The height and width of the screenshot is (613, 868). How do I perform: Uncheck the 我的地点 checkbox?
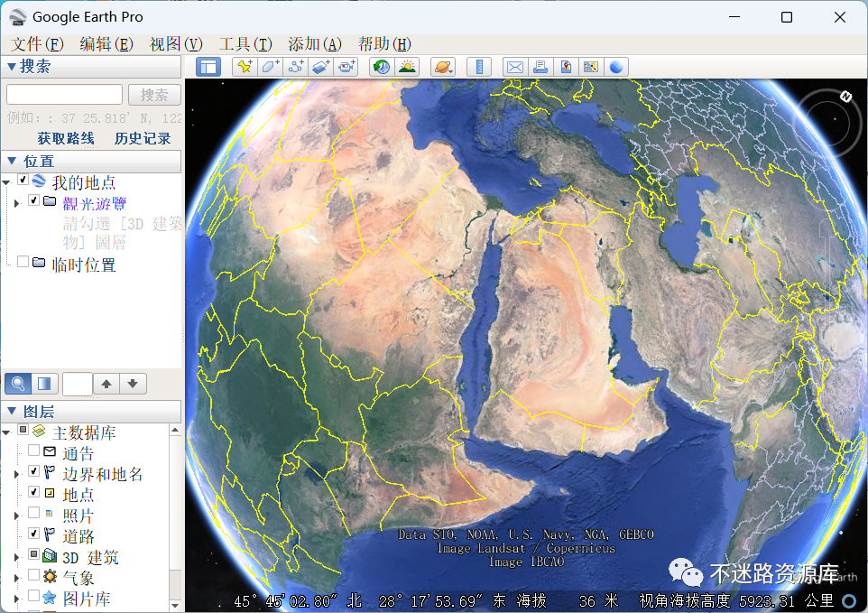point(23,179)
